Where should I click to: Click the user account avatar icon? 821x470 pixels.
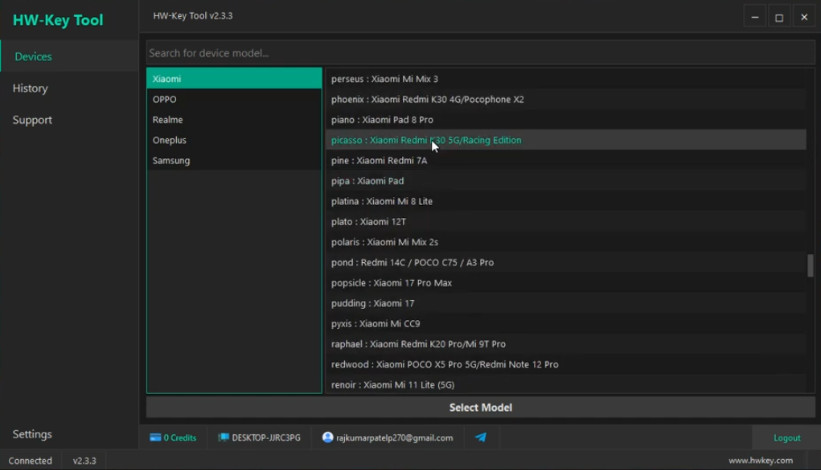(328, 437)
